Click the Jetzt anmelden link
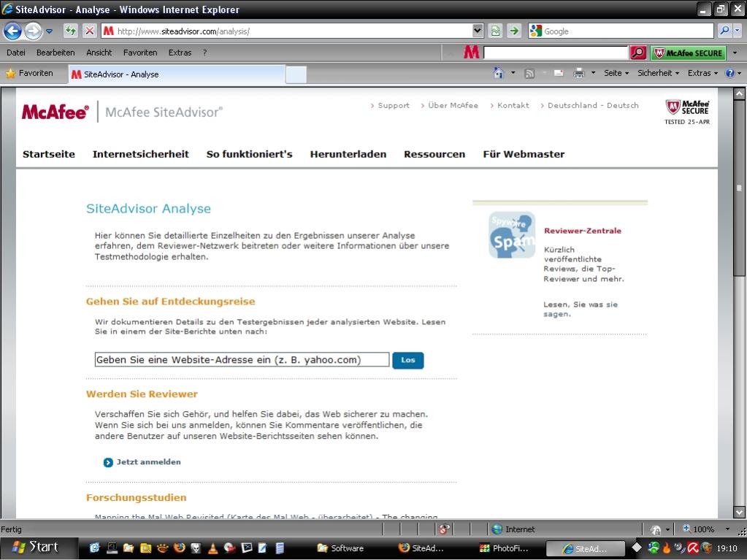747x560 pixels. point(149,462)
